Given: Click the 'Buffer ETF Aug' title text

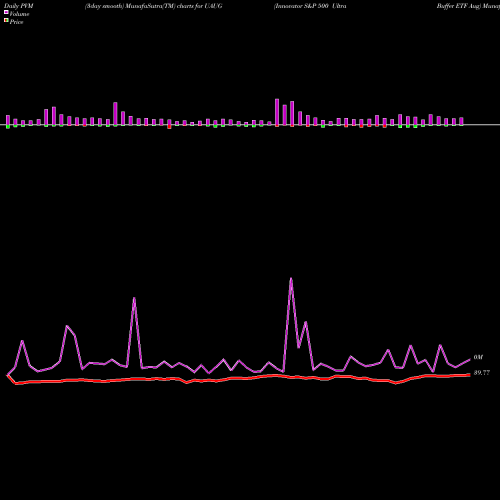Looking at the screenshot, I should point(459,6).
